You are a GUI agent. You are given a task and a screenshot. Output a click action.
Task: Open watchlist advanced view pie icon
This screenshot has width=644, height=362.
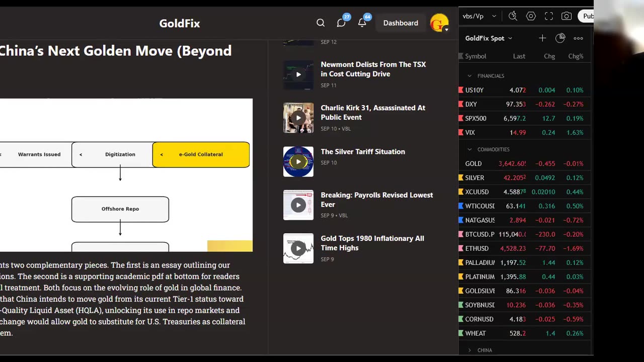tap(560, 38)
